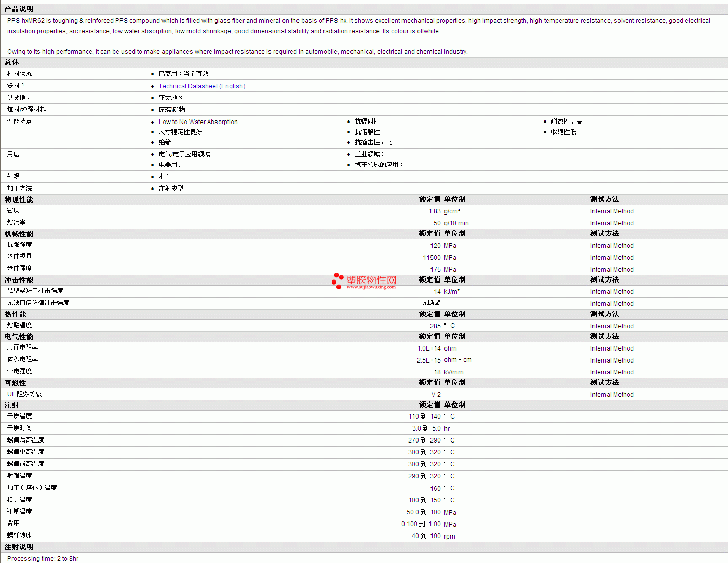Viewport: 728px width, 563px height.
Task: Click the 总体 section header
Action: [11, 62]
